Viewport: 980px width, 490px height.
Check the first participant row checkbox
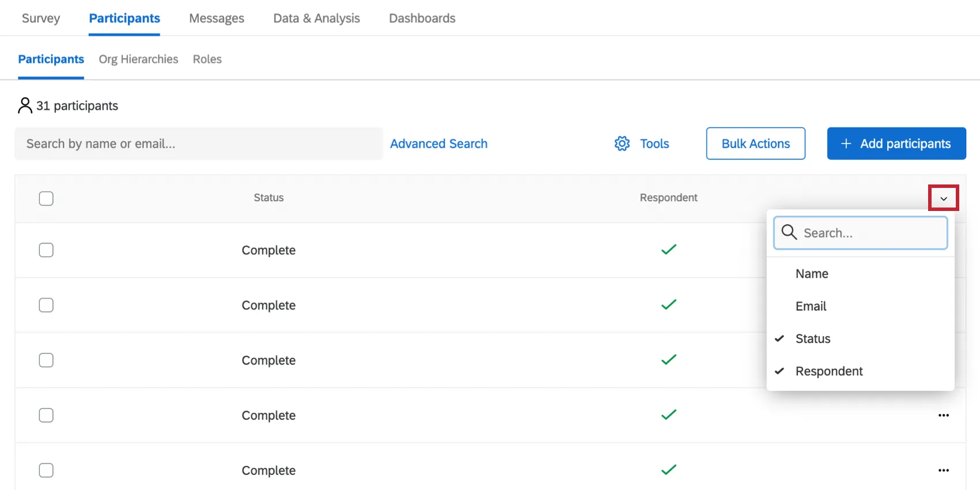[46, 250]
